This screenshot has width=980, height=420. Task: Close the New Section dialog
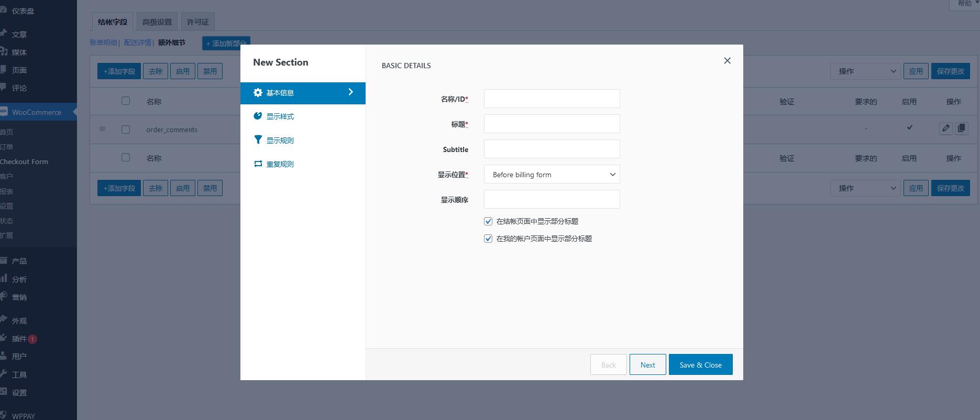(x=727, y=61)
